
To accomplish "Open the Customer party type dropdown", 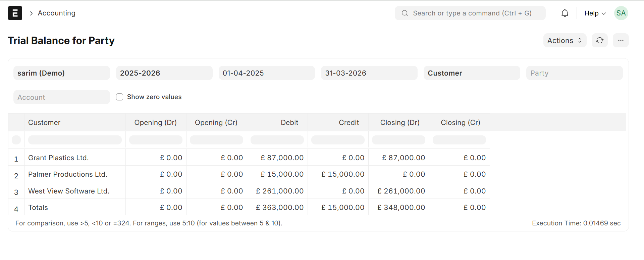I will 471,73.
